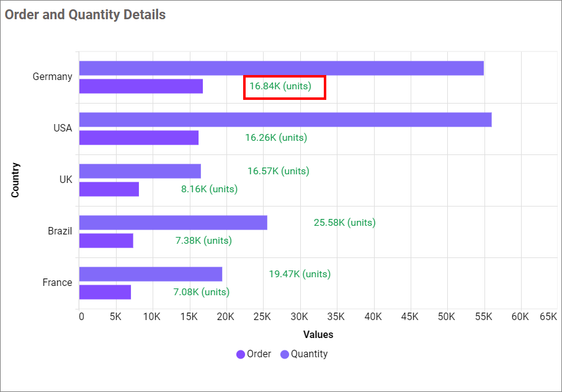Click the Quantity legend circle marker
The image size is (562, 392).
pyautogui.click(x=285, y=355)
